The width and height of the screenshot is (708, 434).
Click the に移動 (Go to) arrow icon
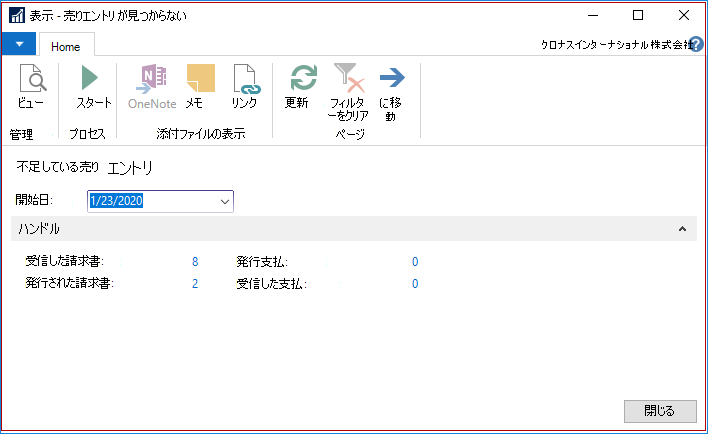point(392,78)
